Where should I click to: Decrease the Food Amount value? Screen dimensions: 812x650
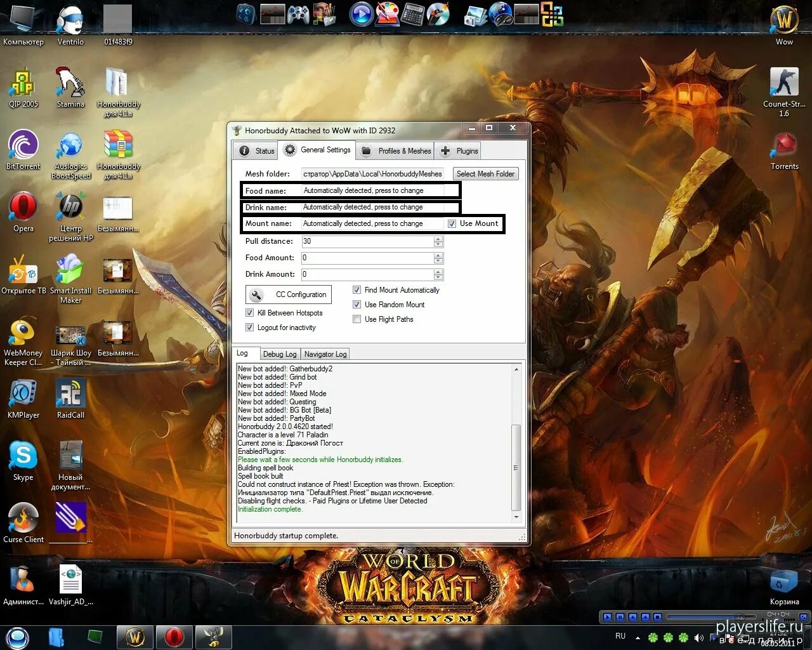tap(438, 260)
